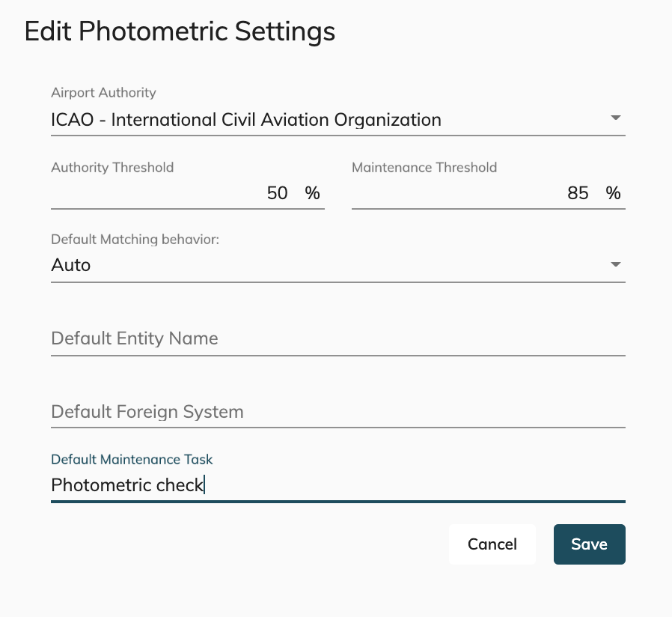Click the ICAO International Civil Aviation Organization value
This screenshot has height=617, width=672.
click(x=245, y=119)
